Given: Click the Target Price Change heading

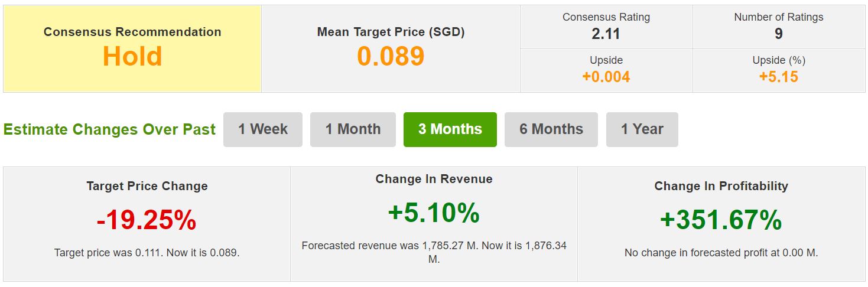Looking at the screenshot, I should [x=147, y=186].
